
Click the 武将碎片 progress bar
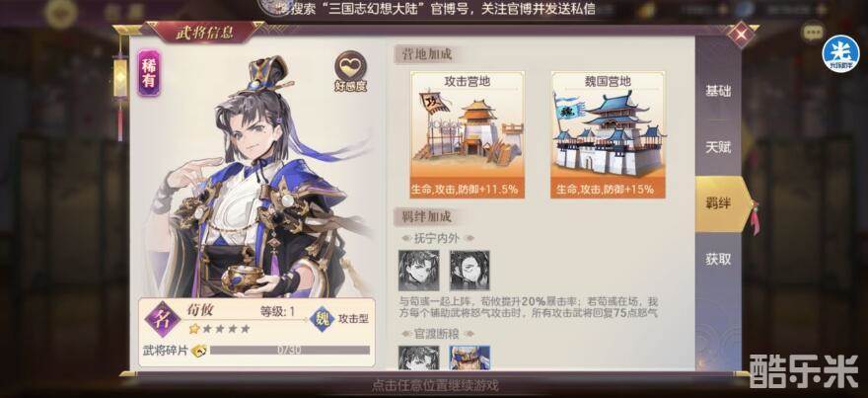[290, 351]
